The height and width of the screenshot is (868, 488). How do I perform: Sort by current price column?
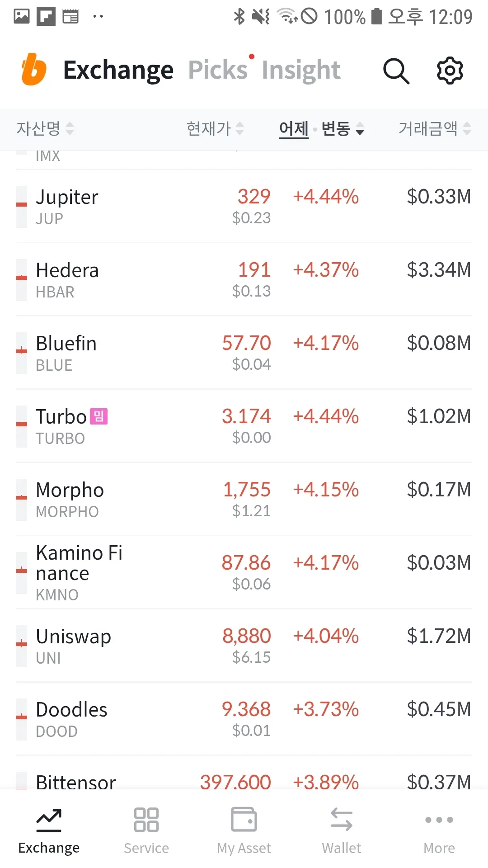tap(215, 129)
